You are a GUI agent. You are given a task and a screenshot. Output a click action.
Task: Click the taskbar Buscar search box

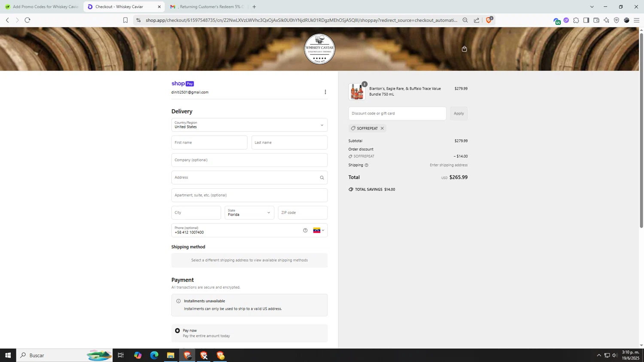pos(64,355)
